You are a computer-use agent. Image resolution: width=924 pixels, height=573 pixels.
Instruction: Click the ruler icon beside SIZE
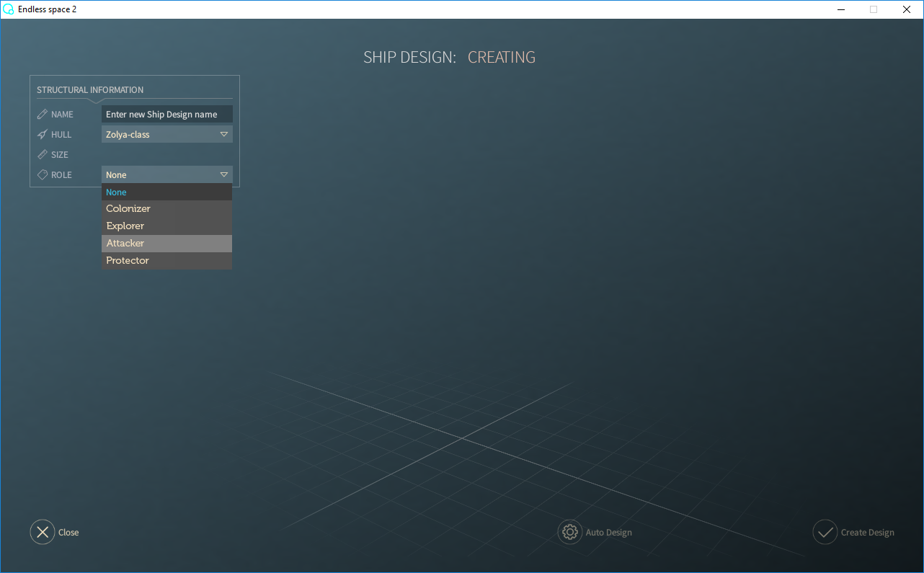pos(43,154)
